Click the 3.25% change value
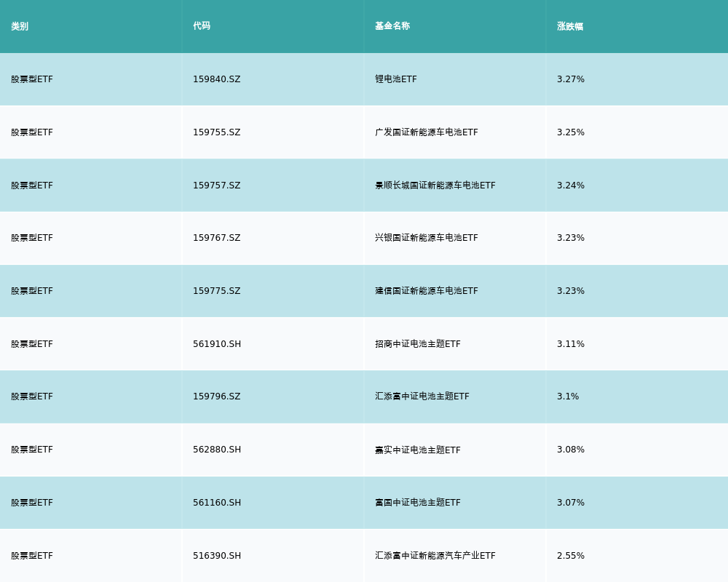 coord(571,132)
